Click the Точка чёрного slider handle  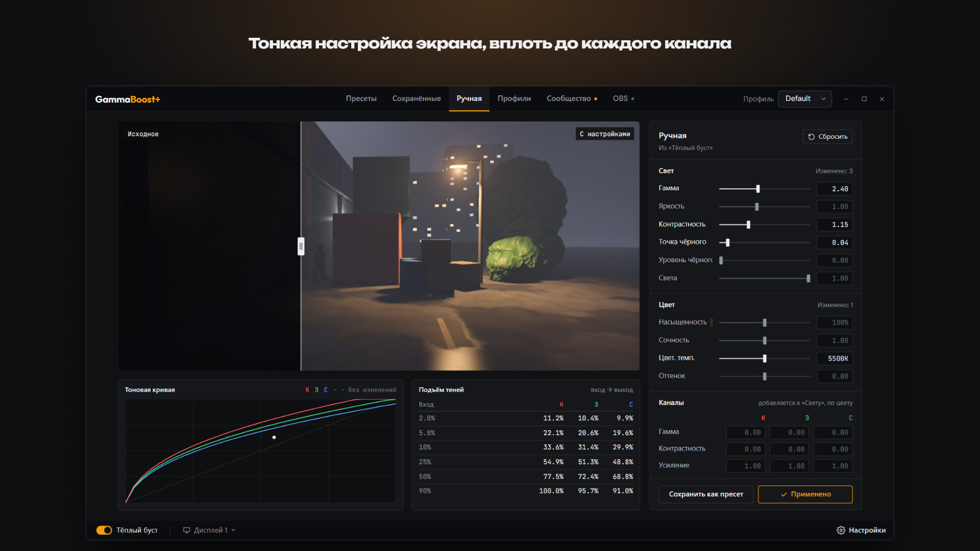coord(728,243)
